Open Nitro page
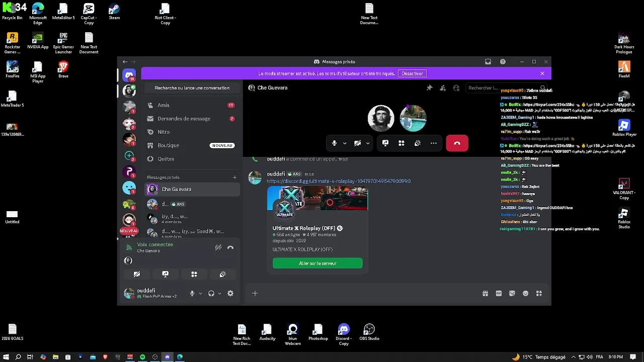This screenshot has width=644, height=362. point(192,132)
